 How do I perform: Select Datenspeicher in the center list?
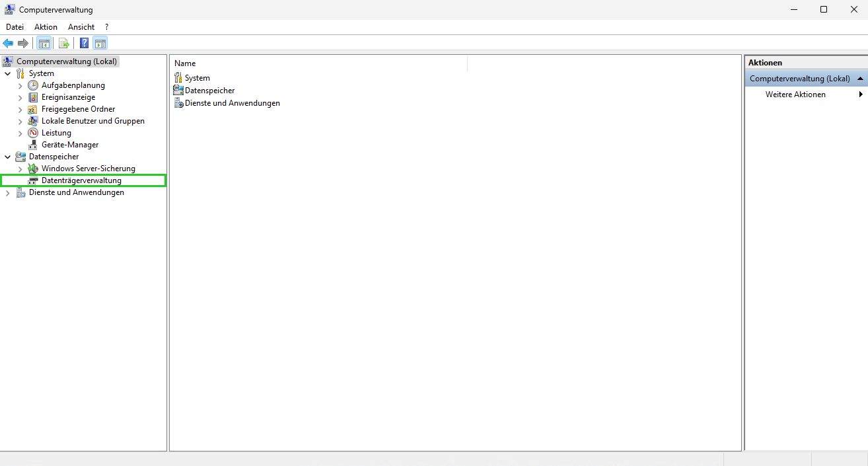(209, 91)
